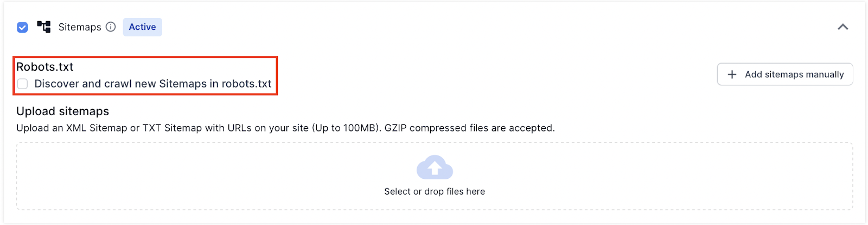Click empty space in the Sitemaps header row

(x=488, y=27)
